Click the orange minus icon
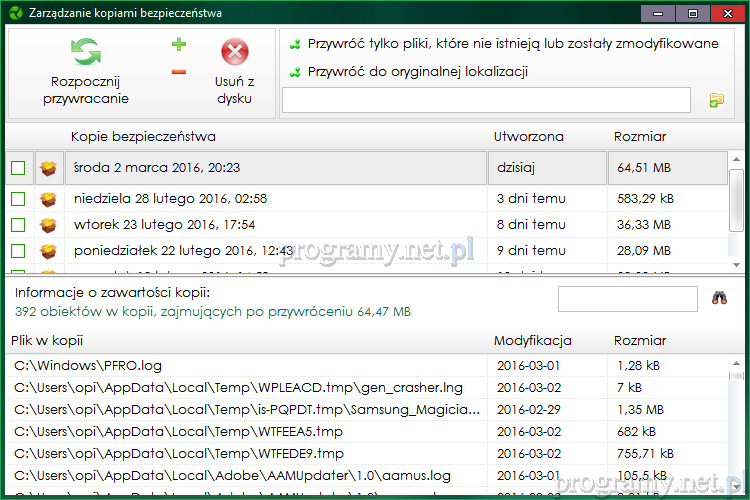 coord(179,71)
